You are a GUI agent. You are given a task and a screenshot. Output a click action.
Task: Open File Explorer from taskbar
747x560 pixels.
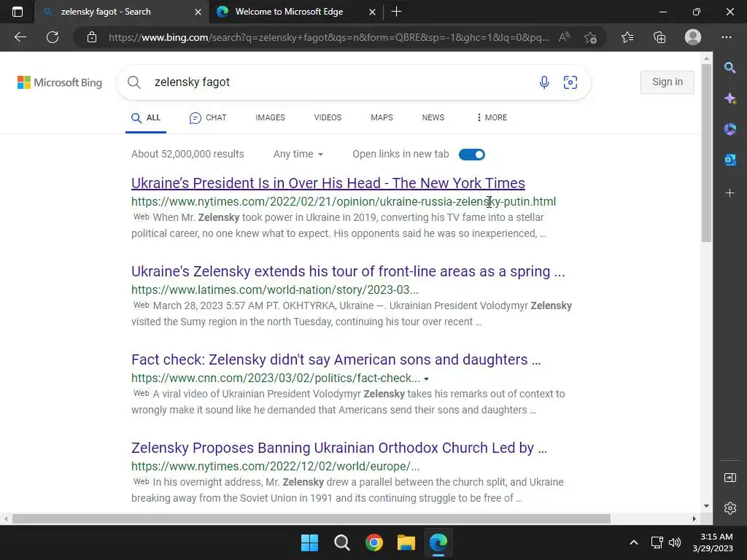(406, 542)
